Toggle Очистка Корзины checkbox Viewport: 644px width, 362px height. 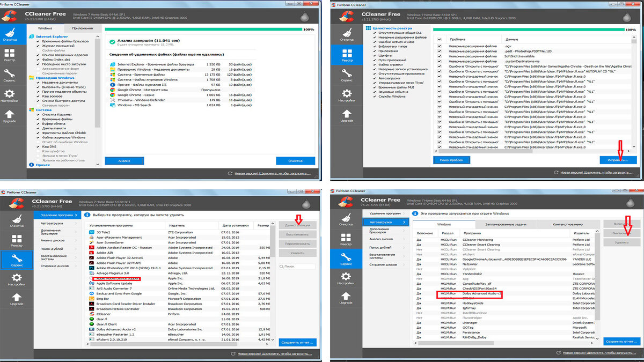[x=38, y=114]
